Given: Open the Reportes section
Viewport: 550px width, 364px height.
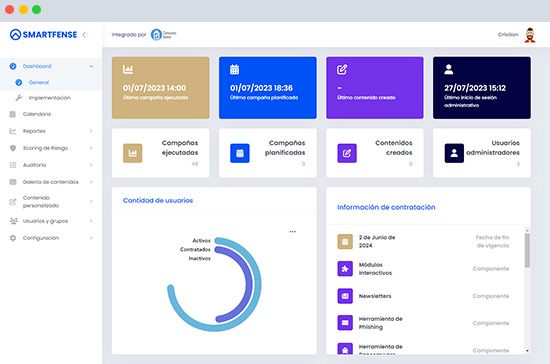Looking at the screenshot, I should [51, 131].
